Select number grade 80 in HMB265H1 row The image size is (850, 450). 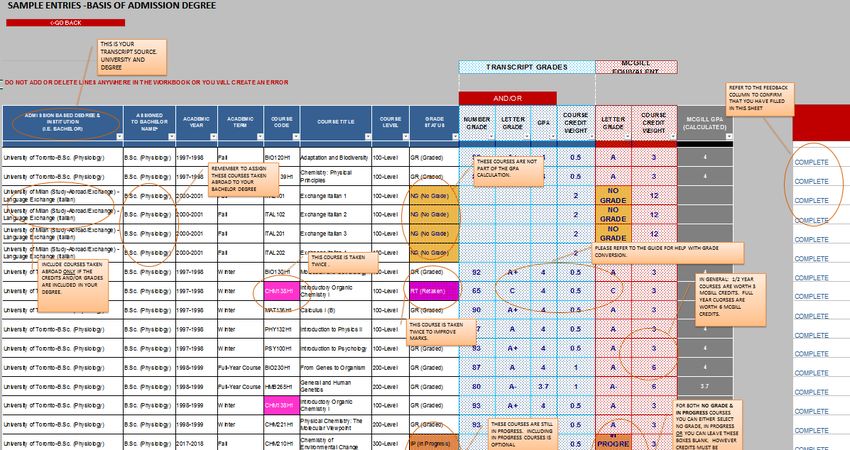pos(476,387)
